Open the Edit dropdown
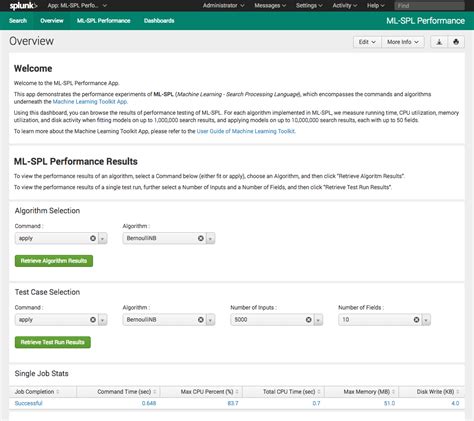The height and width of the screenshot is (421, 474). (x=367, y=42)
